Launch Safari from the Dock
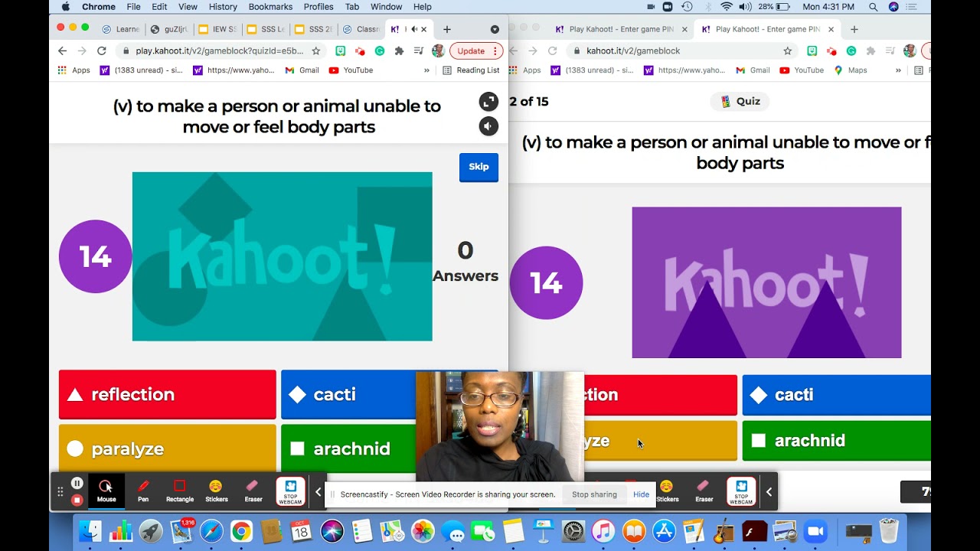The width and height of the screenshot is (980, 551). click(x=211, y=531)
